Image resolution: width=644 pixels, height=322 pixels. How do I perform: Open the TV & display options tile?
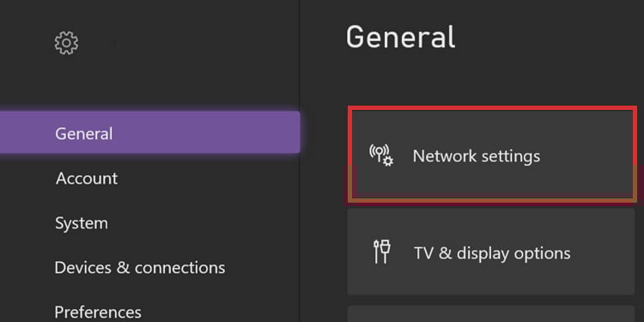[491, 252]
